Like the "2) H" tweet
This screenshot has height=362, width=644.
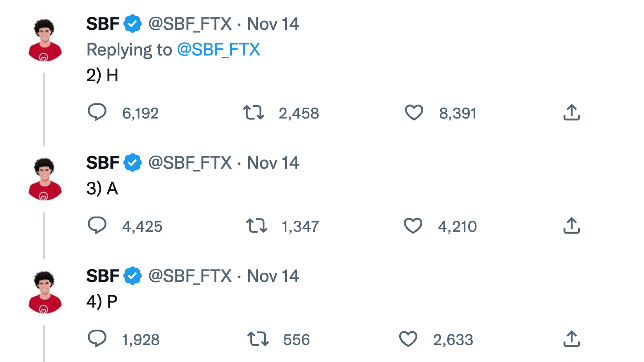(414, 112)
